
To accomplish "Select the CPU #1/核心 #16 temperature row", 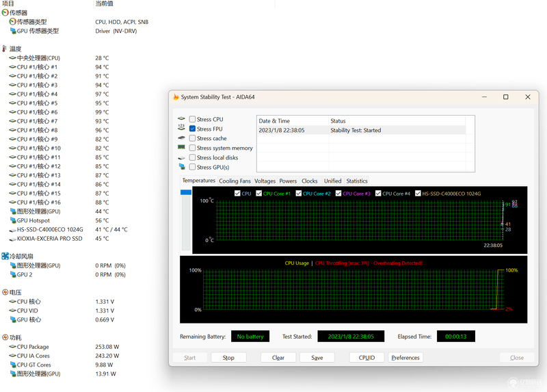I will tap(59, 202).
